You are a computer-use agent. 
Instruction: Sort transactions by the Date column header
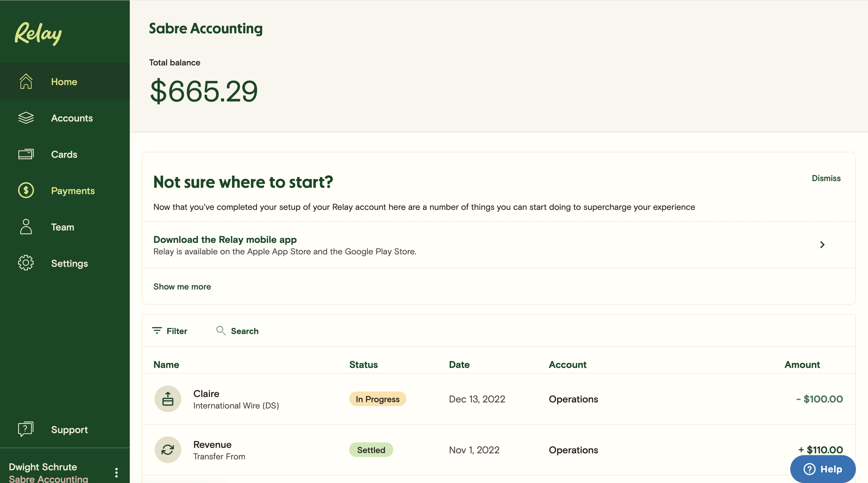tap(459, 365)
